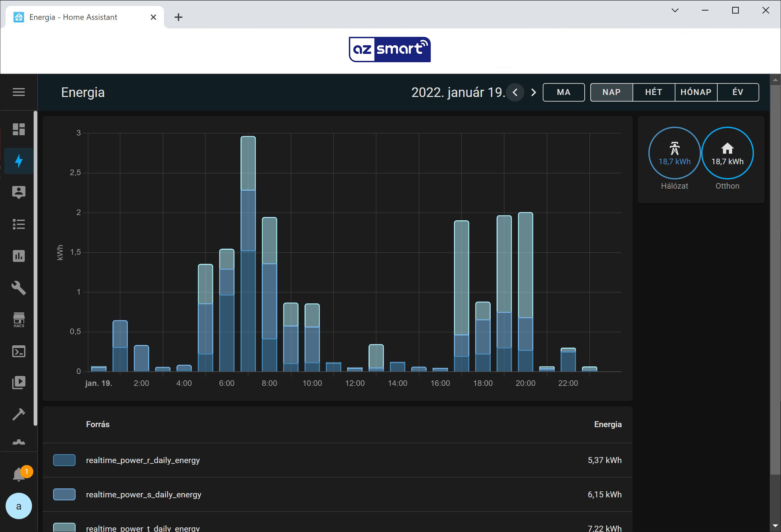Open the Media browser play icon
This screenshot has width=781, height=532.
[19, 383]
